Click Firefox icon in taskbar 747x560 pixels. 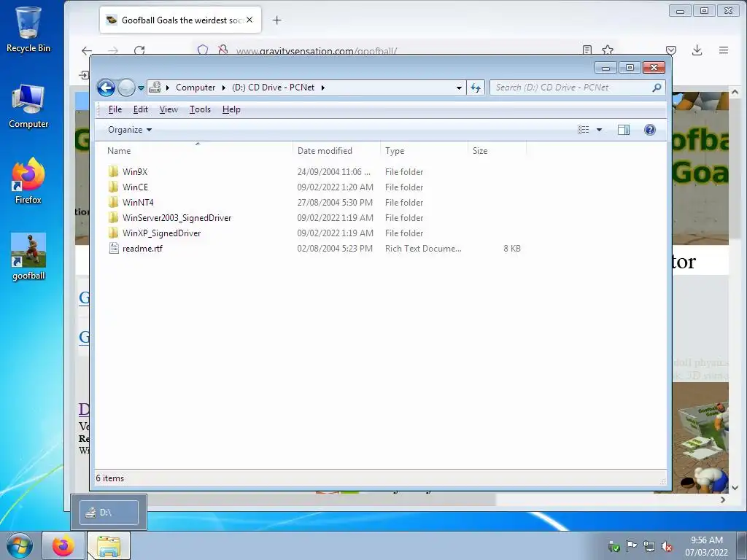click(63, 545)
